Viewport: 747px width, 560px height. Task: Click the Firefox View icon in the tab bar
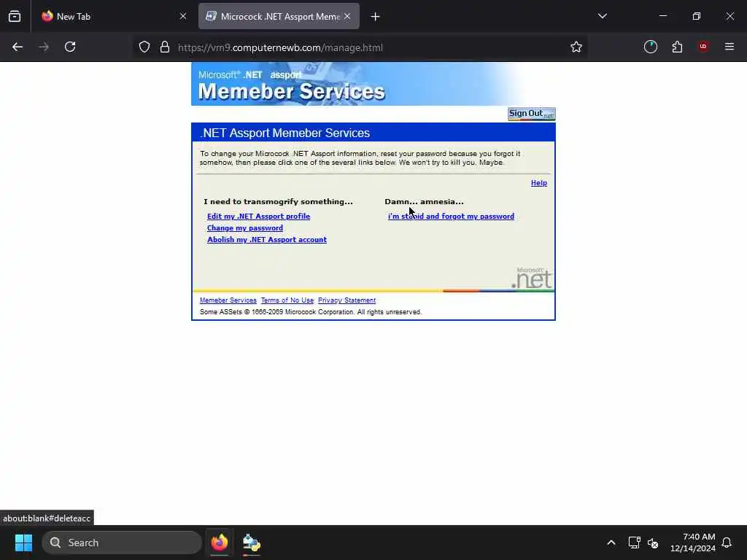pyautogui.click(x=15, y=16)
